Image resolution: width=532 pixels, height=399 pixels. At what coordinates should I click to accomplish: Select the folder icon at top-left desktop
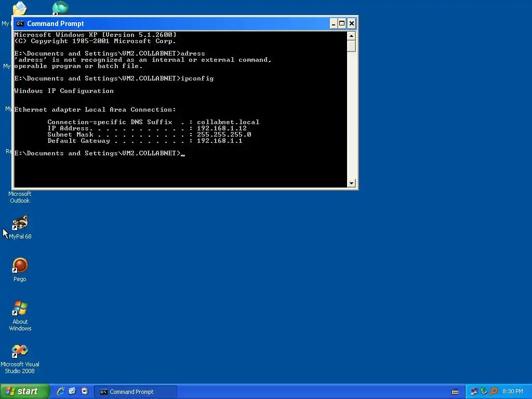20,8
